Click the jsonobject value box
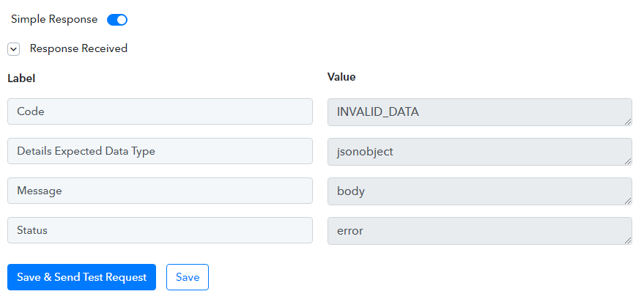Image resolution: width=644 pixels, height=305 pixels. pos(480,152)
